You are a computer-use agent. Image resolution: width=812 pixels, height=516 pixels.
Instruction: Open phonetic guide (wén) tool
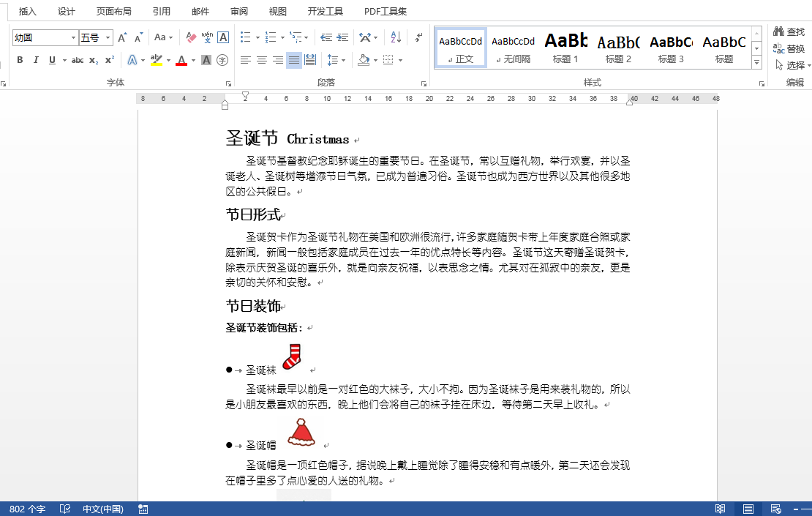point(207,37)
